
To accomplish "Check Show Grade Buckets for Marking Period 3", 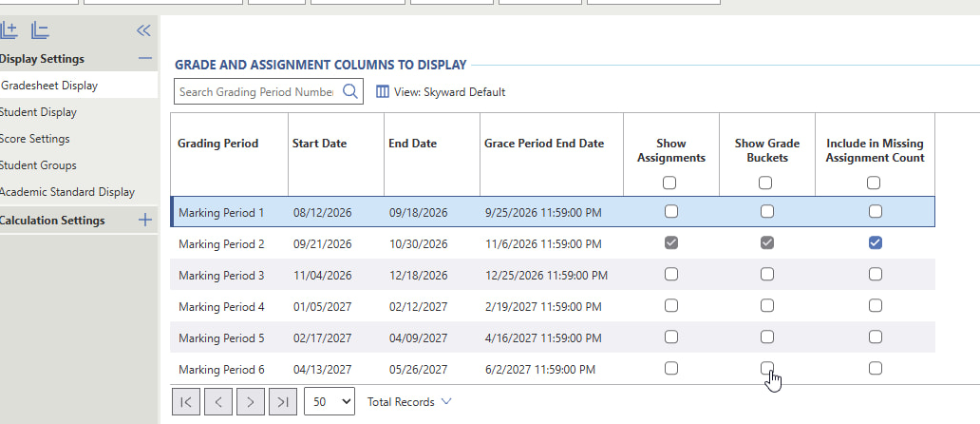I will pyautogui.click(x=767, y=274).
